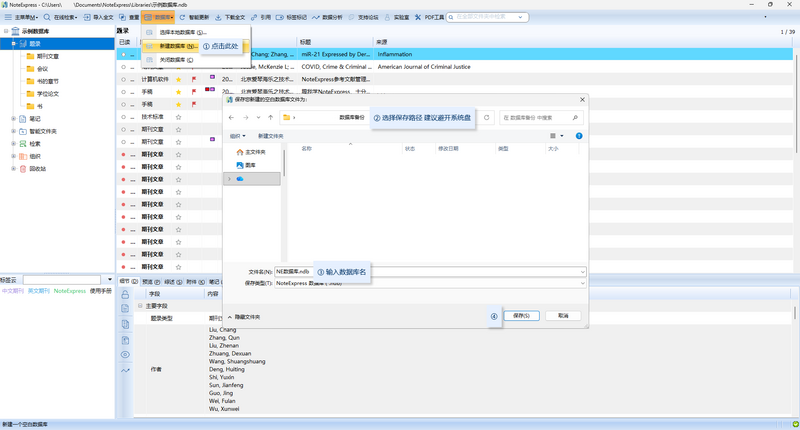The height and width of the screenshot is (430, 800).
Task: Click the blue help icon in the save dialog
Action: [x=579, y=136]
